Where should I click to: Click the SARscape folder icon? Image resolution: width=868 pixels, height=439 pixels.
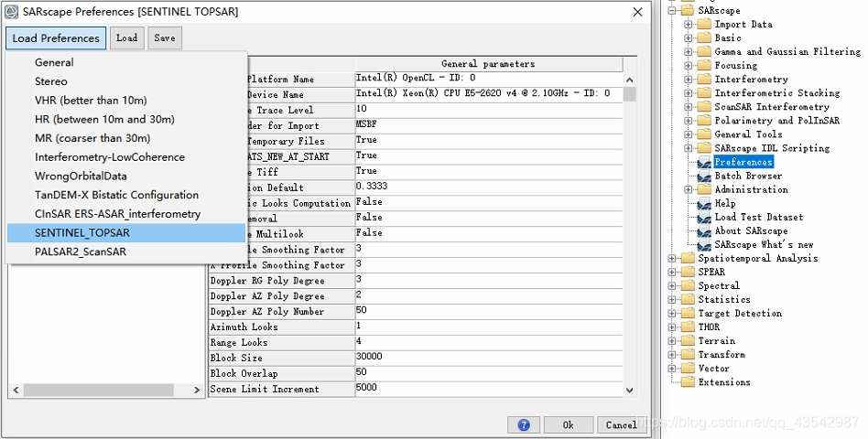click(688, 10)
